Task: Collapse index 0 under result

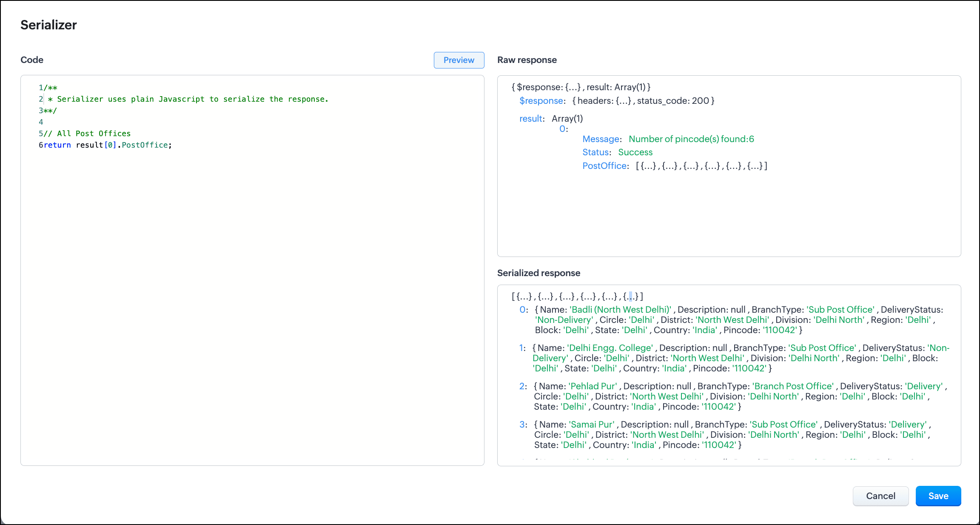Action: click(562, 129)
